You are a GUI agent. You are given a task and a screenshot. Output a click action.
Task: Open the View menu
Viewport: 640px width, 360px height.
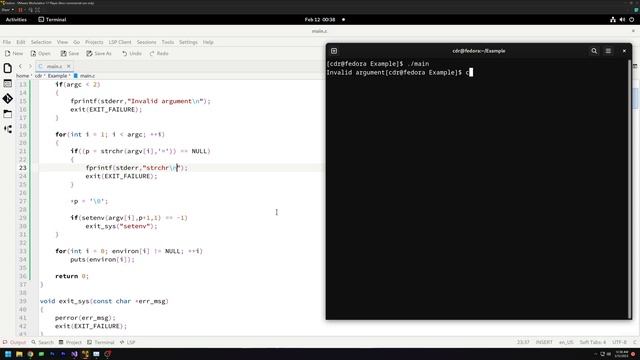62,42
